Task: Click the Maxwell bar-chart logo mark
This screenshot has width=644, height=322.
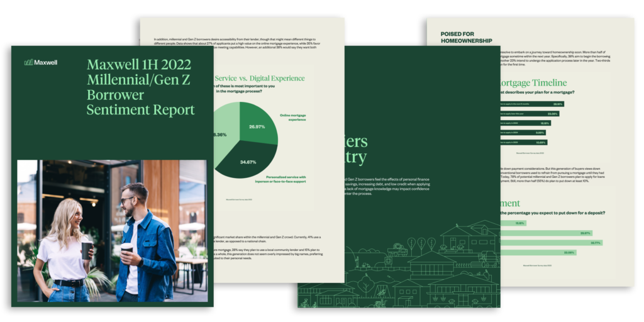Action: tap(28, 62)
